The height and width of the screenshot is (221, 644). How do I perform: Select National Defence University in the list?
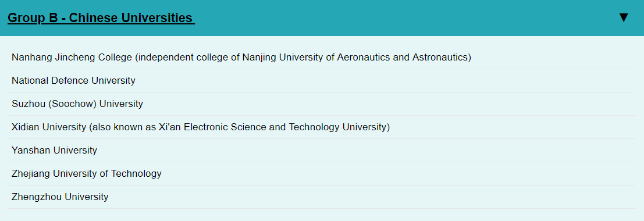(321, 80)
